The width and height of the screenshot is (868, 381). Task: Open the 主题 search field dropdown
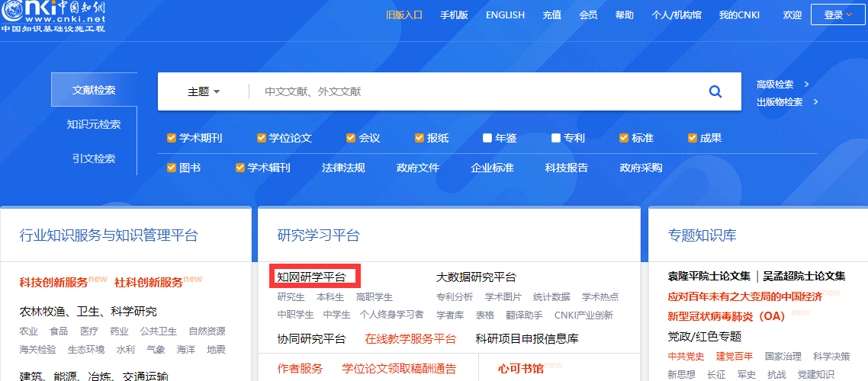coord(204,91)
